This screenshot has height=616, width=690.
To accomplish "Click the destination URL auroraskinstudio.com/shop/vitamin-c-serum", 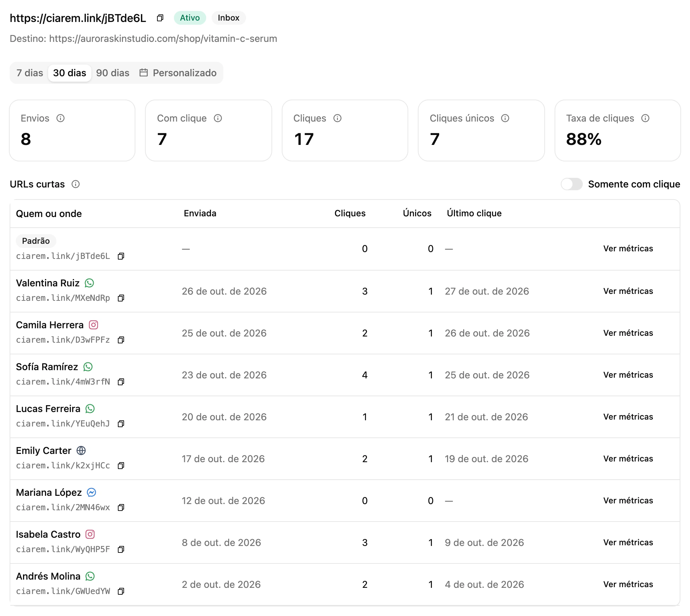I will pos(163,38).
